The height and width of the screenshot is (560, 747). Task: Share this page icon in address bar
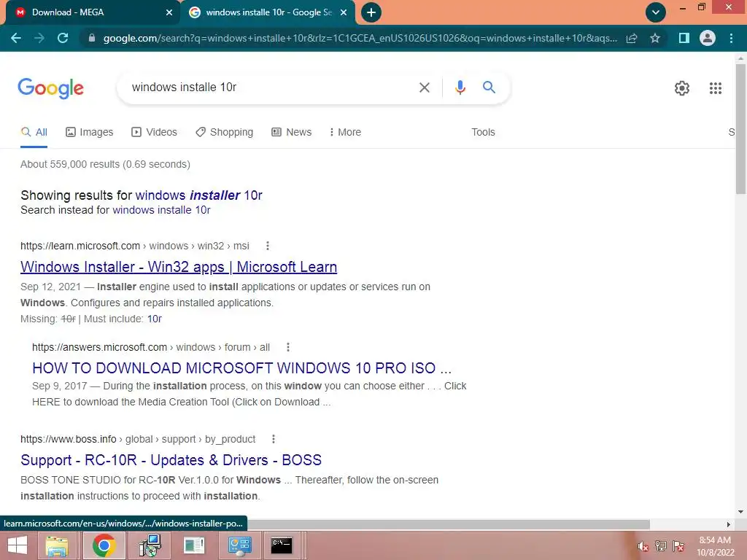click(x=632, y=38)
